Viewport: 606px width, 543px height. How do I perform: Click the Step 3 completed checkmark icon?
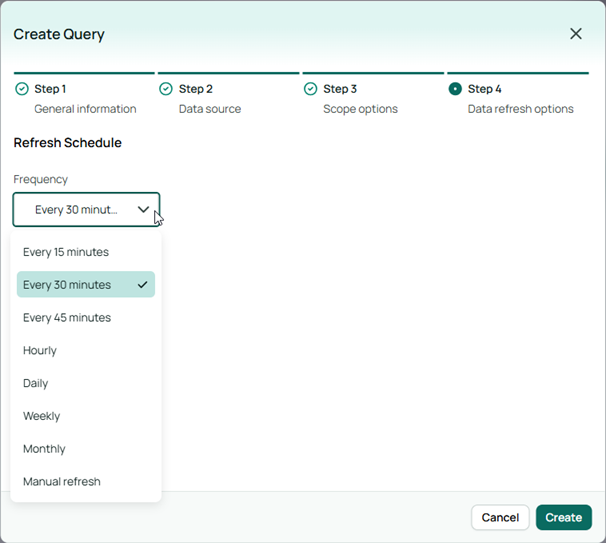click(310, 89)
